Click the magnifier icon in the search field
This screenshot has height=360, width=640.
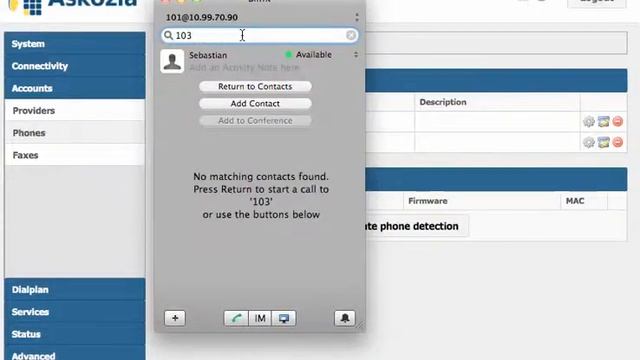[x=168, y=36]
